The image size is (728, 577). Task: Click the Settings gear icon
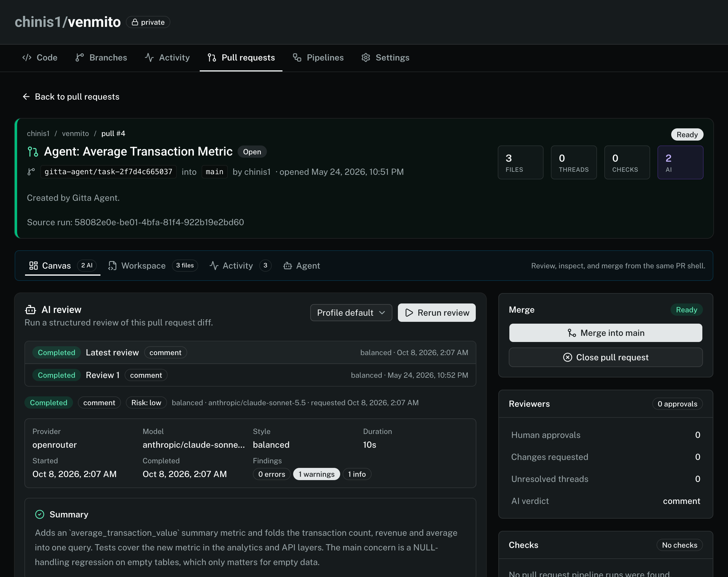pos(366,57)
